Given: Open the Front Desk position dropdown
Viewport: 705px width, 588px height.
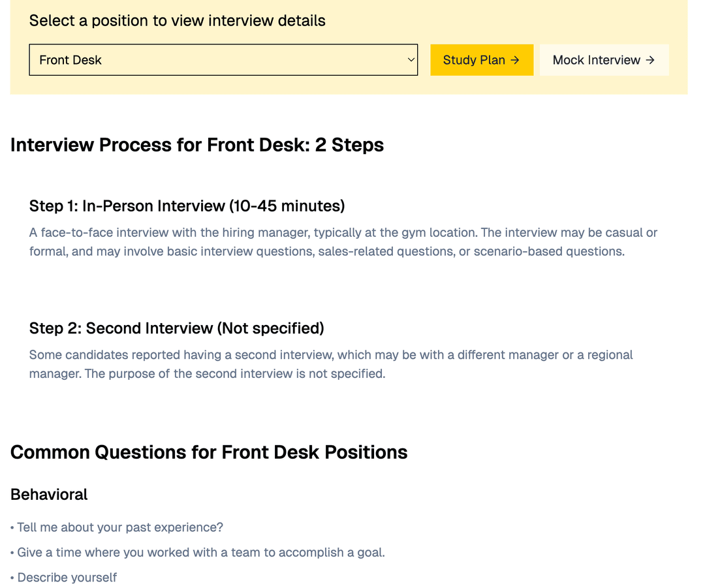Looking at the screenshot, I should 223,60.
